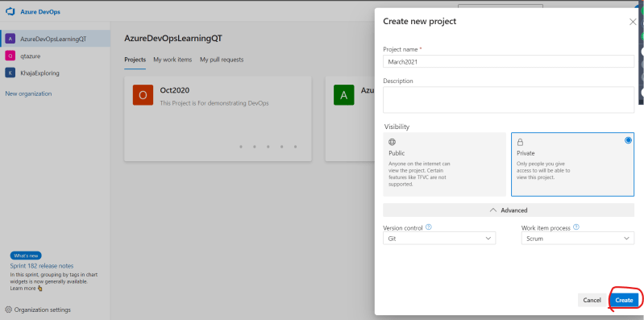Click the Project name input field

[509, 61]
